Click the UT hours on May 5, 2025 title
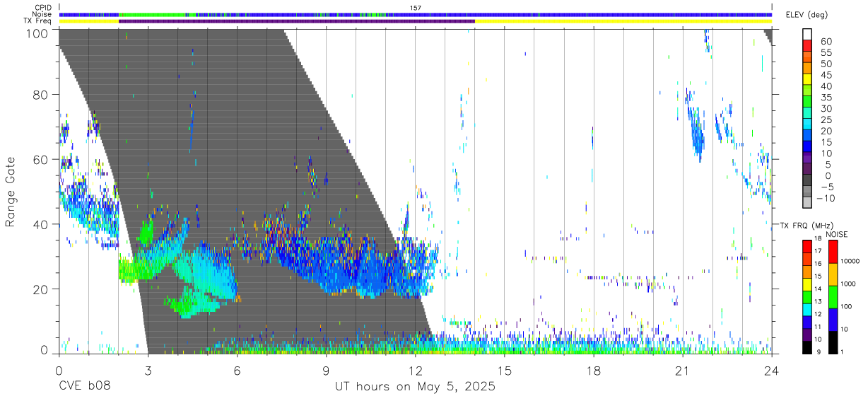Screen dimensions: 868x401 pos(415,387)
